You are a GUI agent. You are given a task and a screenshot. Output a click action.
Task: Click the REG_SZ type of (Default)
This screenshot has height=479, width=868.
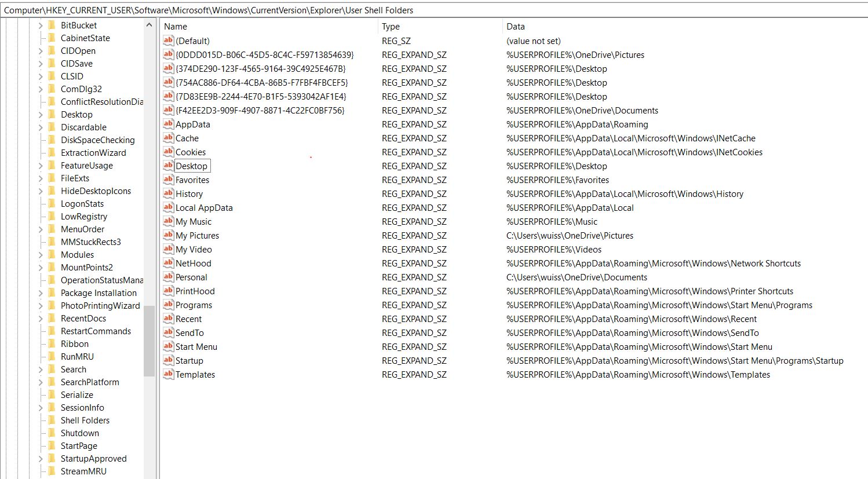pyautogui.click(x=397, y=41)
